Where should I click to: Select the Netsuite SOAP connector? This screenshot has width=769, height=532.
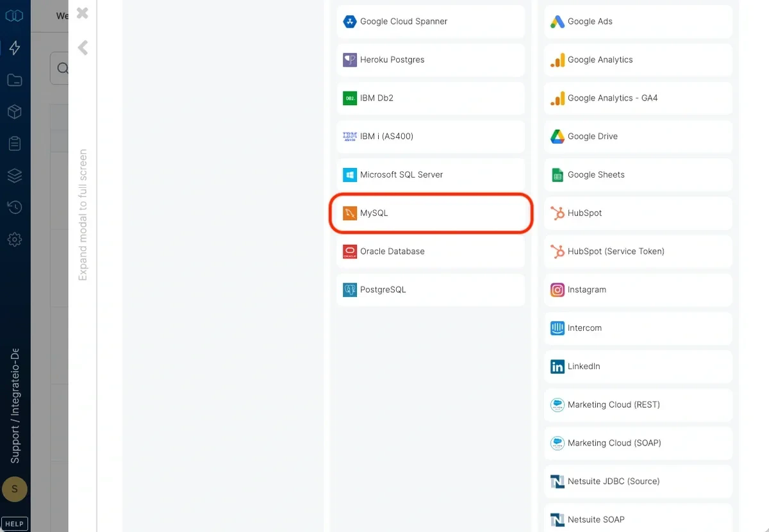coord(638,519)
